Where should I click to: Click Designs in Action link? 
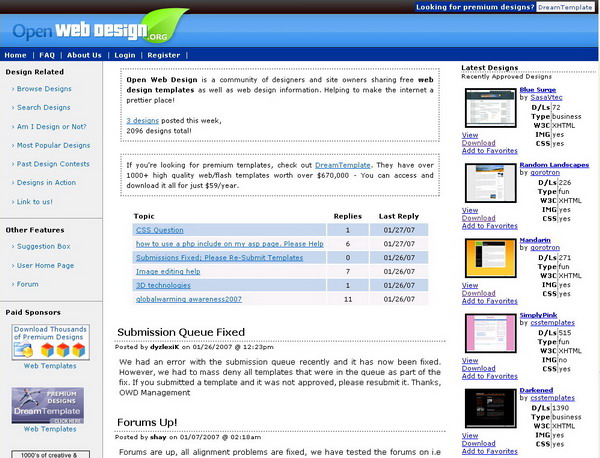pyautogui.click(x=46, y=183)
